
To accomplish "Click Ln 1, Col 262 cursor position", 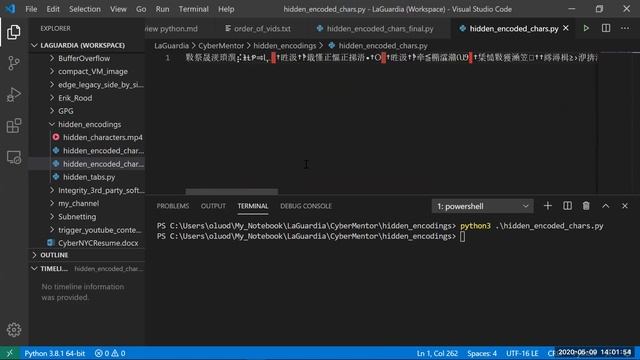I will [437, 353].
